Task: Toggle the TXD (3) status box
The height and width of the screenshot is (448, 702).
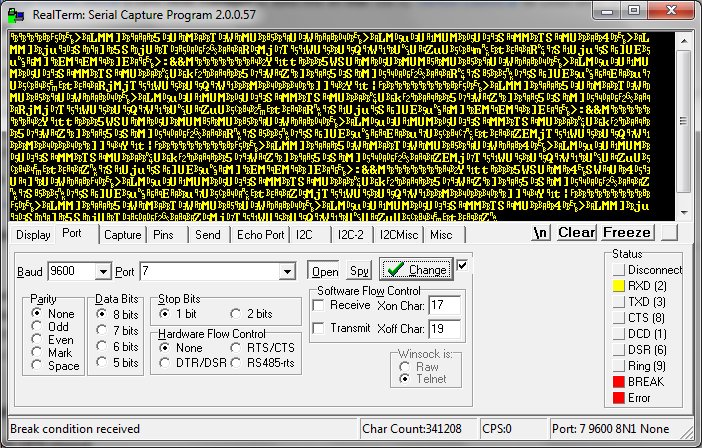Action: point(618,302)
